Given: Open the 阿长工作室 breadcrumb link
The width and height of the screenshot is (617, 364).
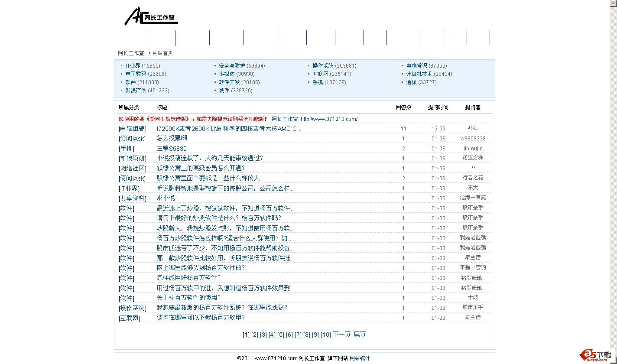Looking at the screenshot, I should point(131,53).
